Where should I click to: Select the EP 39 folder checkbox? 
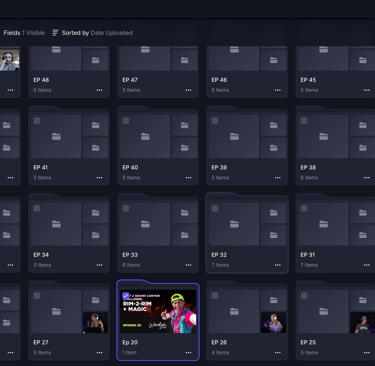click(x=215, y=121)
